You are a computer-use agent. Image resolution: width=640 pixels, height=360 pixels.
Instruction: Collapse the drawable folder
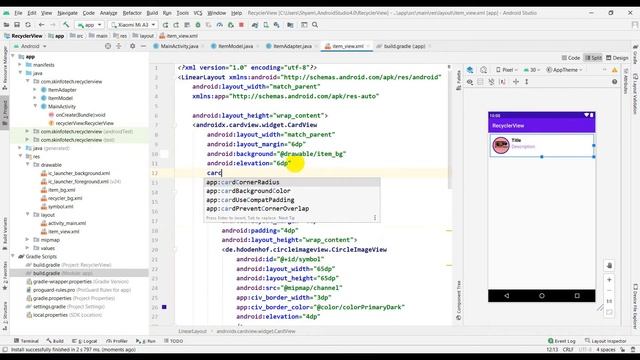[28, 164]
